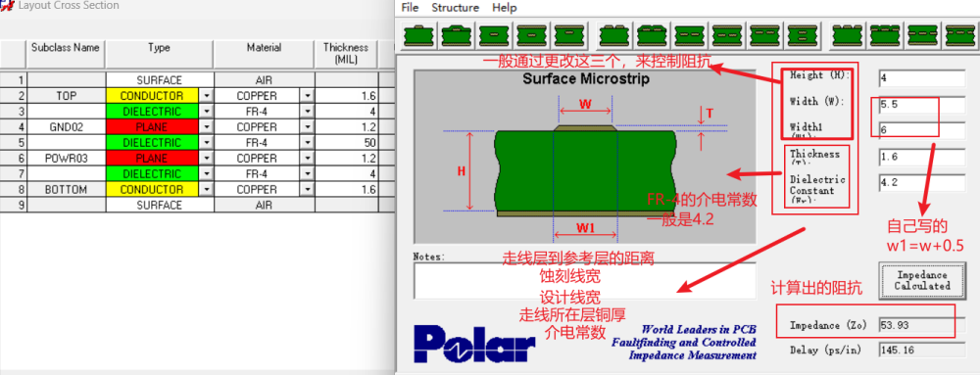Open Type dropdown for GND02 layer
The height and width of the screenshot is (375, 980).
coord(206,127)
